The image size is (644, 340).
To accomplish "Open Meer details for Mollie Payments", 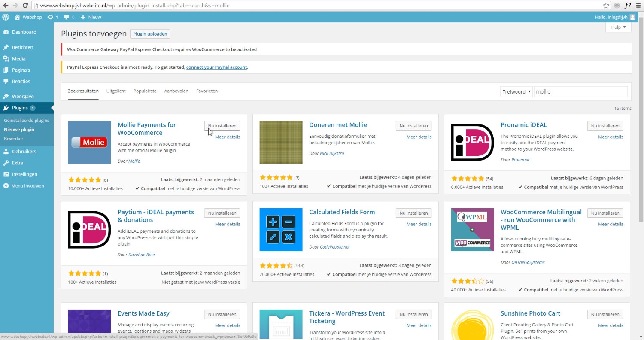I will (228, 137).
